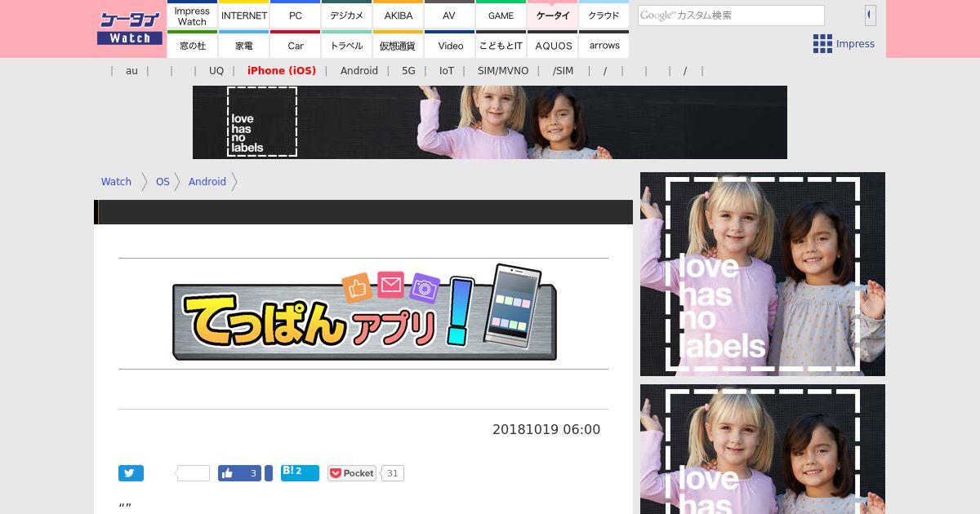Click the top love has no labels banner
This screenshot has width=980, height=514.
(x=490, y=122)
